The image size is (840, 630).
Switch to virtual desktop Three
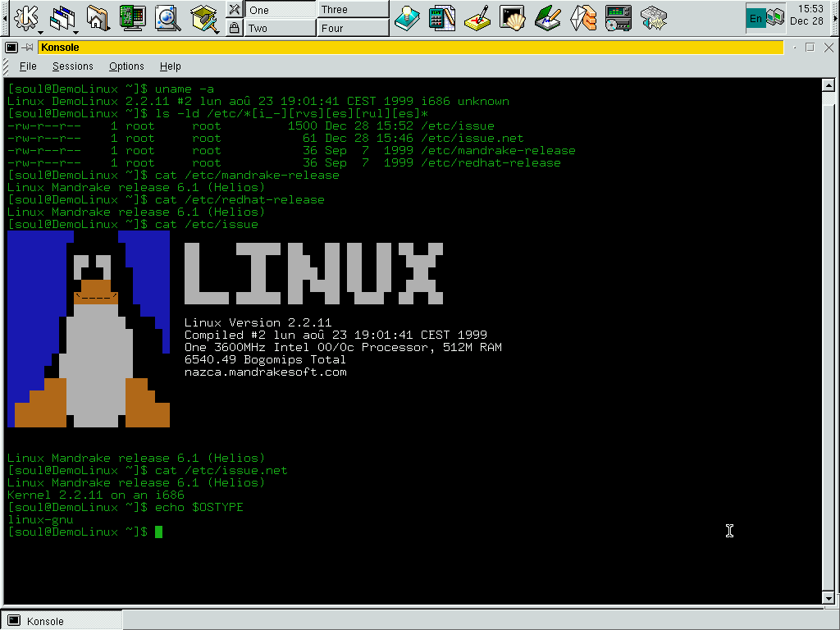[x=353, y=10]
